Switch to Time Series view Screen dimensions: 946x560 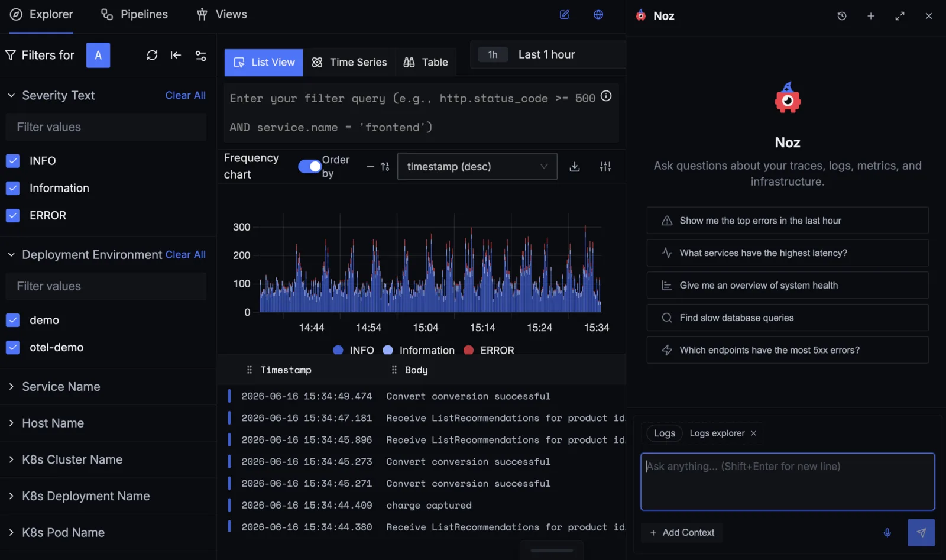point(349,63)
